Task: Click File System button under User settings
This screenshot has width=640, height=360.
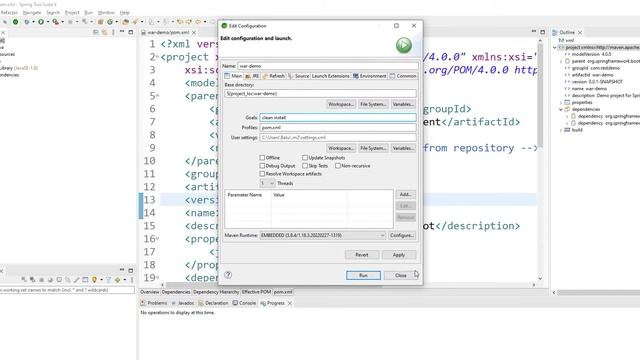Action: (x=373, y=148)
